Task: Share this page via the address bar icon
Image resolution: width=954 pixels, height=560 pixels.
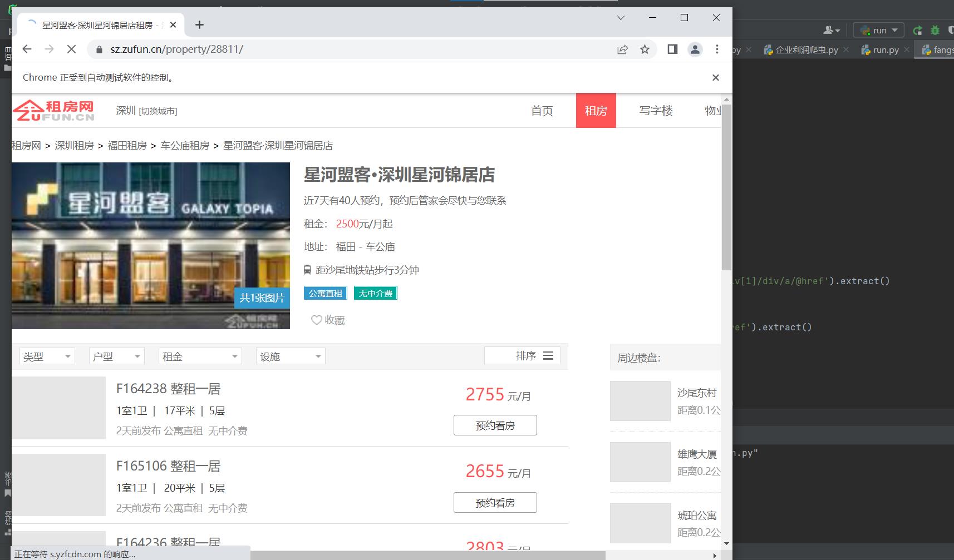Action: click(622, 49)
